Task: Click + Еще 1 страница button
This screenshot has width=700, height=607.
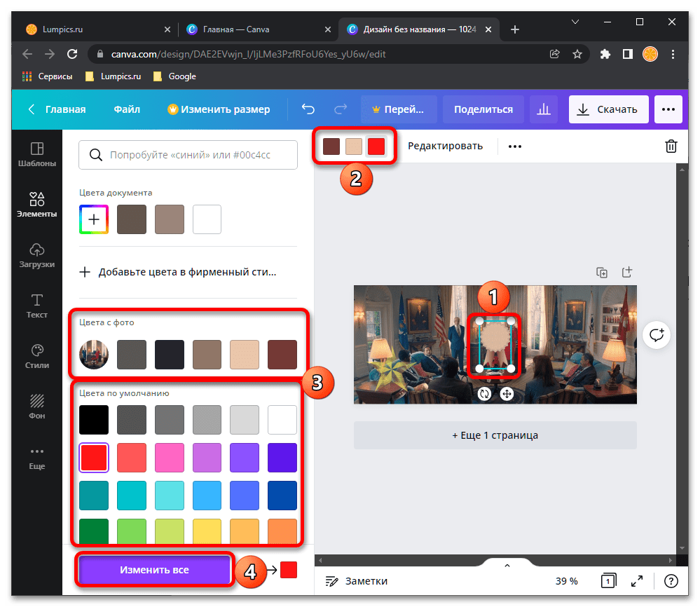Action: tap(495, 435)
